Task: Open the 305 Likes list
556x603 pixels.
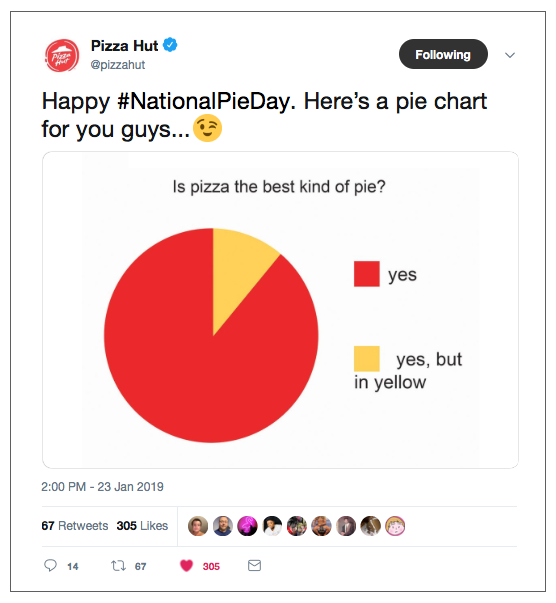Action: [142, 526]
